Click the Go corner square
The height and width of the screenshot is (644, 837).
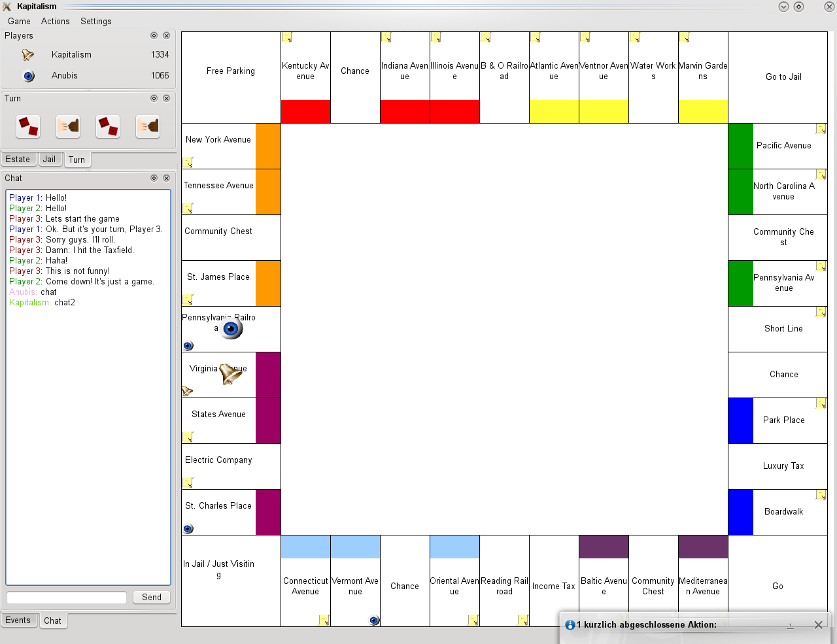click(777, 581)
